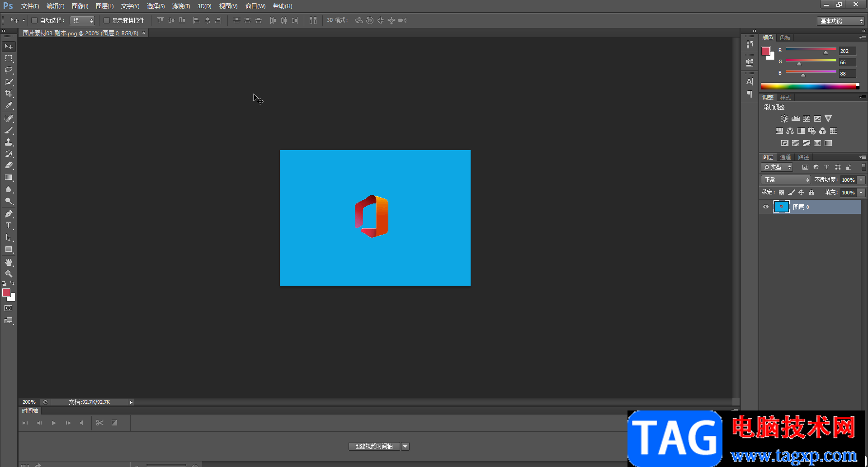
Task: Select the Brush tool
Action: pyautogui.click(x=9, y=130)
